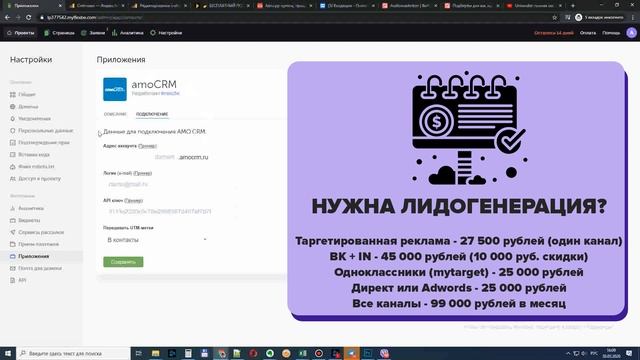This screenshot has height=360, width=640.
Task: Reload the page in the browser
Action: [29, 18]
